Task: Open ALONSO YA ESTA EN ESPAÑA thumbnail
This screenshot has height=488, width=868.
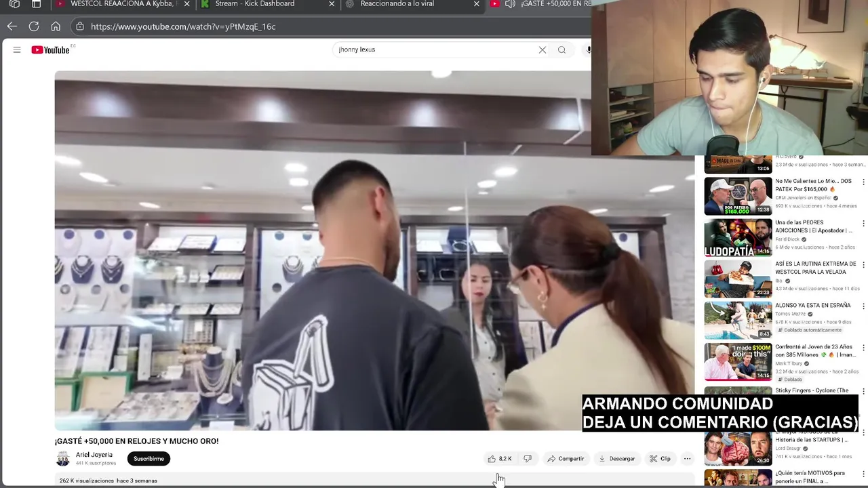Action: [738, 320]
